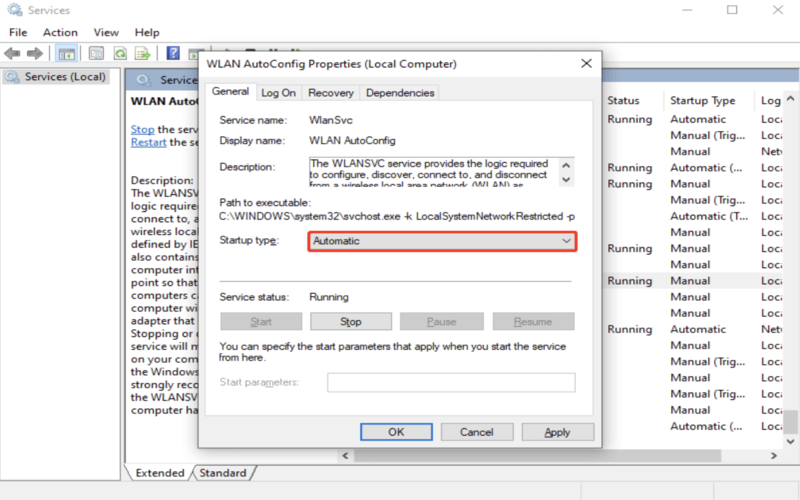Open the Action menu
This screenshot has width=800, height=500.
click(60, 32)
